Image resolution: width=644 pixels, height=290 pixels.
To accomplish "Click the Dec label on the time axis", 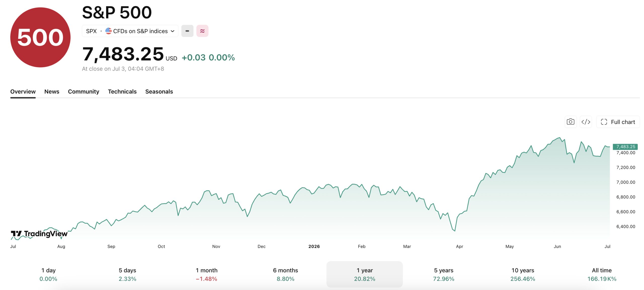I will (261, 246).
